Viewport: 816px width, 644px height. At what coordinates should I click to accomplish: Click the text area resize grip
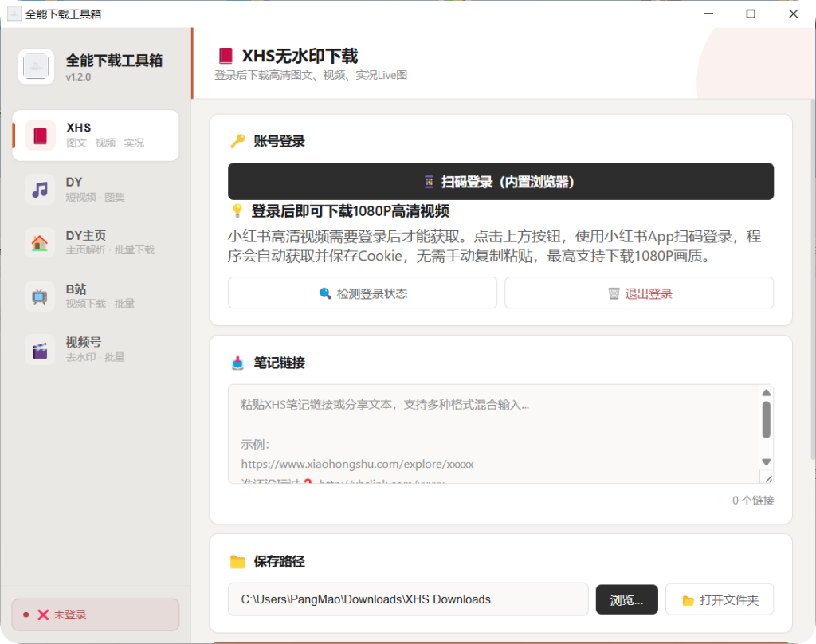(767, 477)
